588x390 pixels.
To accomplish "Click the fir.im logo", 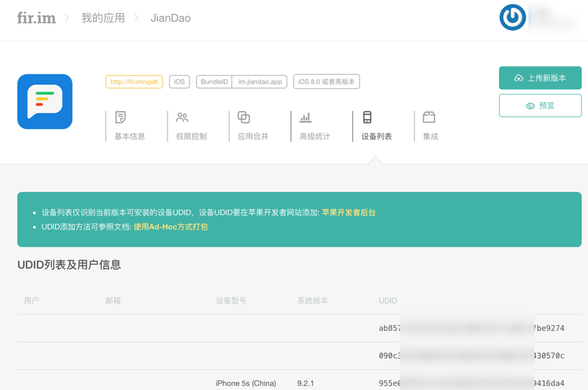I will (x=36, y=18).
